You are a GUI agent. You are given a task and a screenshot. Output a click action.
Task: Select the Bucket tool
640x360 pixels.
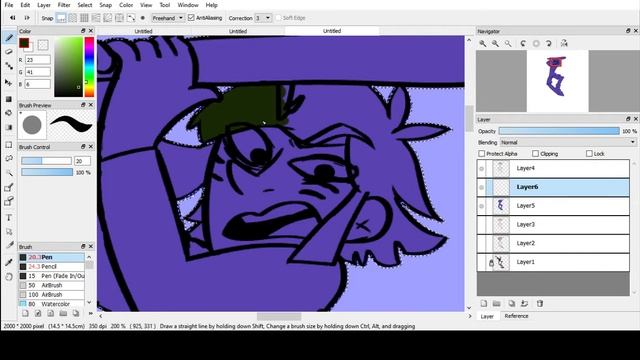point(9,113)
